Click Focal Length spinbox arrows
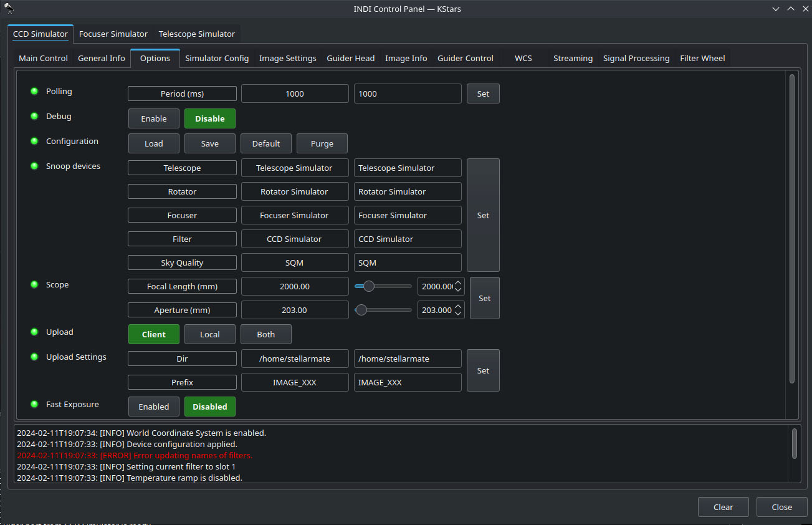Viewport: 812px width, 525px height. 459,286
